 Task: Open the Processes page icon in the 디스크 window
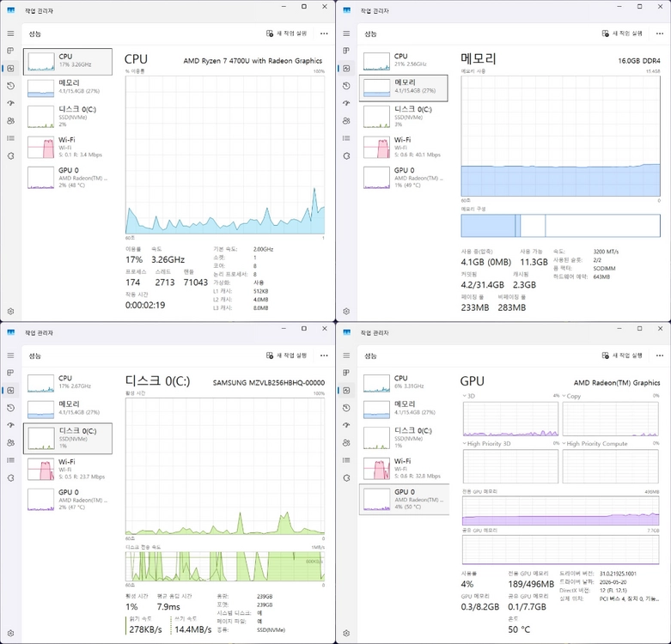tap(10, 373)
